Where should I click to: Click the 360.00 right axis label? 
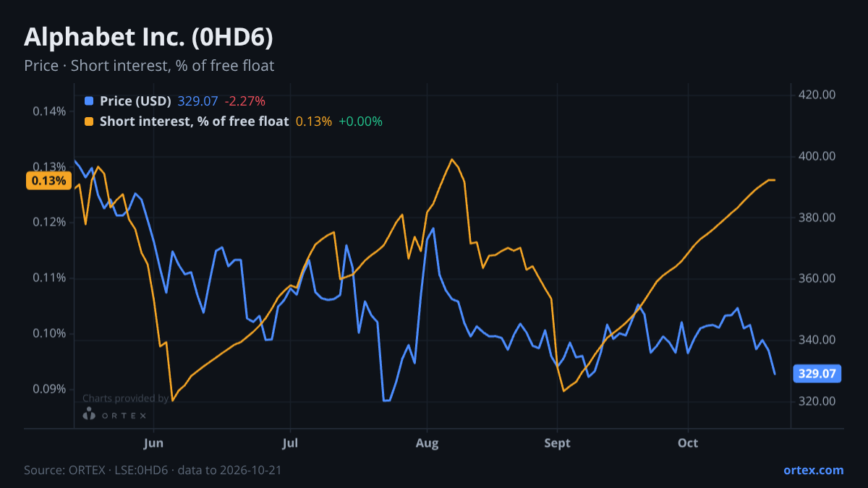click(x=817, y=278)
